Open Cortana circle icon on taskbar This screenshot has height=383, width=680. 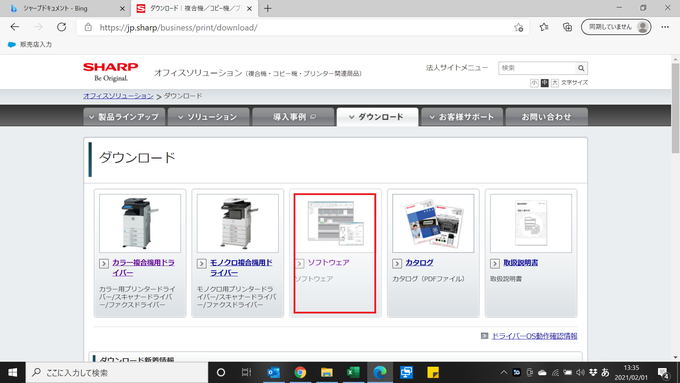click(x=221, y=372)
